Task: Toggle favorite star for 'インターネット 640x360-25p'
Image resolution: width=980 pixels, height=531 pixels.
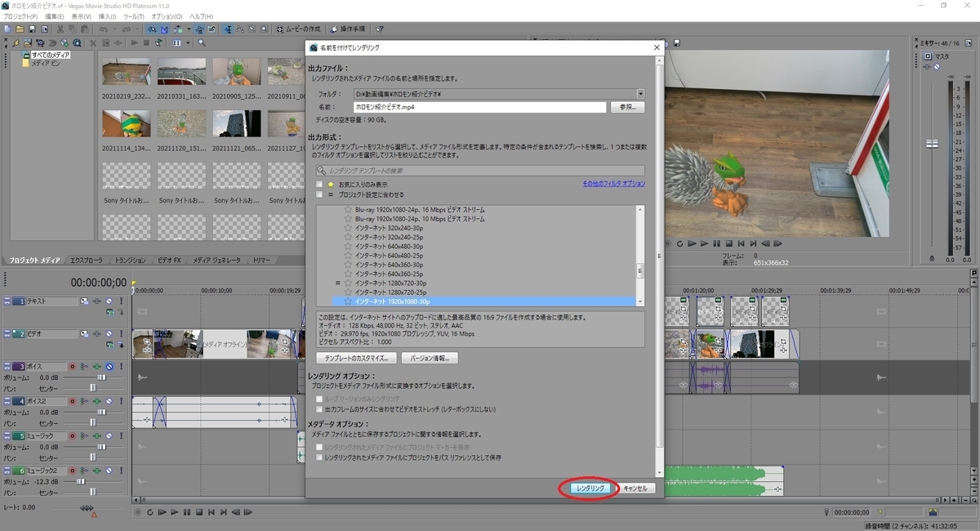Action: (x=348, y=274)
